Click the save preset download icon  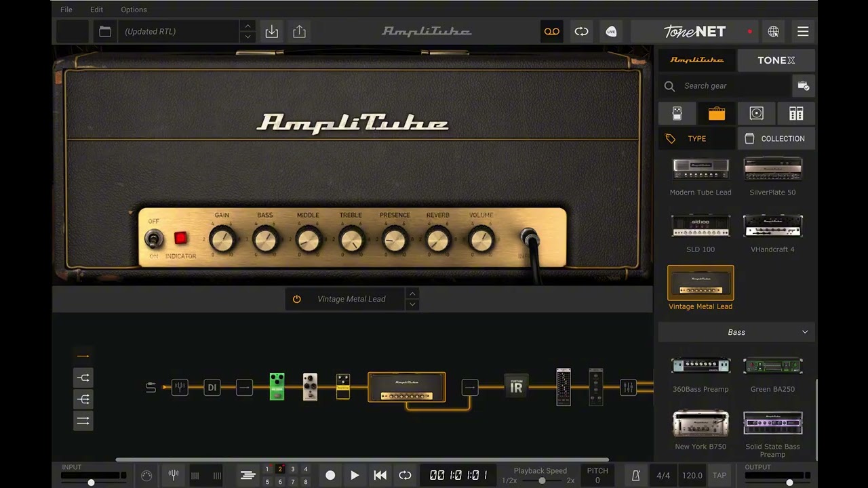271,31
